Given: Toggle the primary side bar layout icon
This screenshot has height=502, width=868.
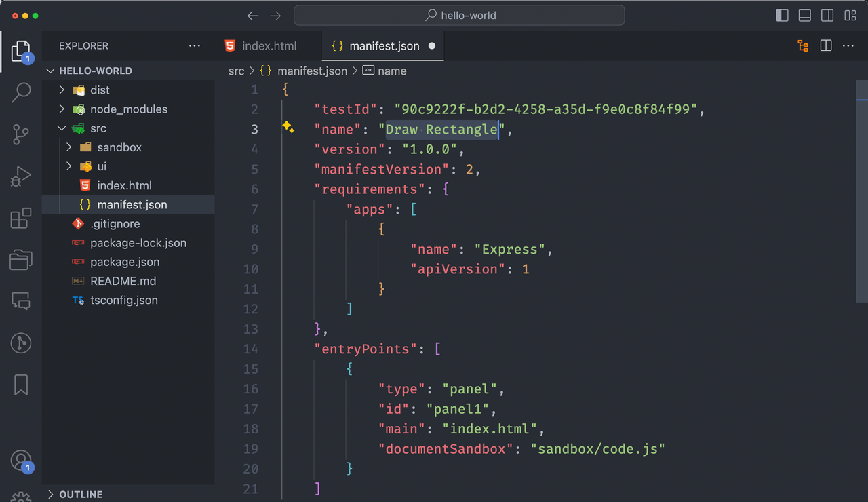Looking at the screenshot, I should [783, 15].
